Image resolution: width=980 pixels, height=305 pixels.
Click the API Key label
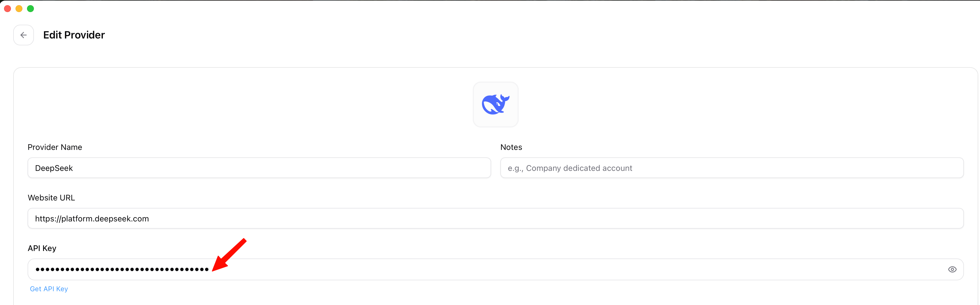coord(42,248)
